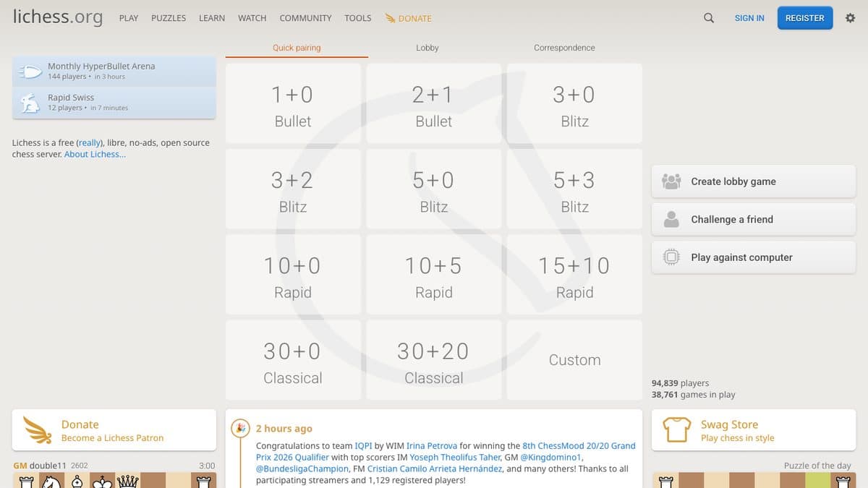Screen dimensions: 868x488
Task: Click the Rapid Swiss rabbit icon
Action: click(x=30, y=103)
